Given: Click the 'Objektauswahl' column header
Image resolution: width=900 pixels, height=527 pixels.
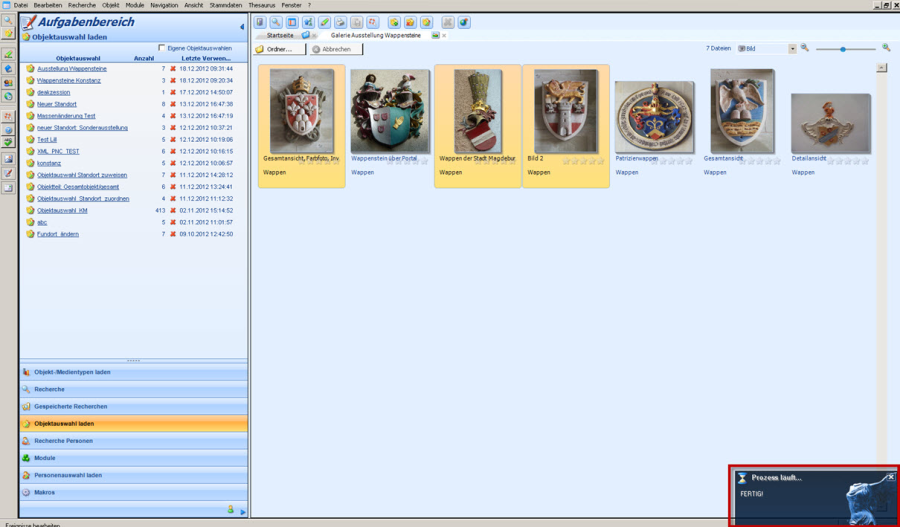Looking at the screenshot, I should (78, 58).
